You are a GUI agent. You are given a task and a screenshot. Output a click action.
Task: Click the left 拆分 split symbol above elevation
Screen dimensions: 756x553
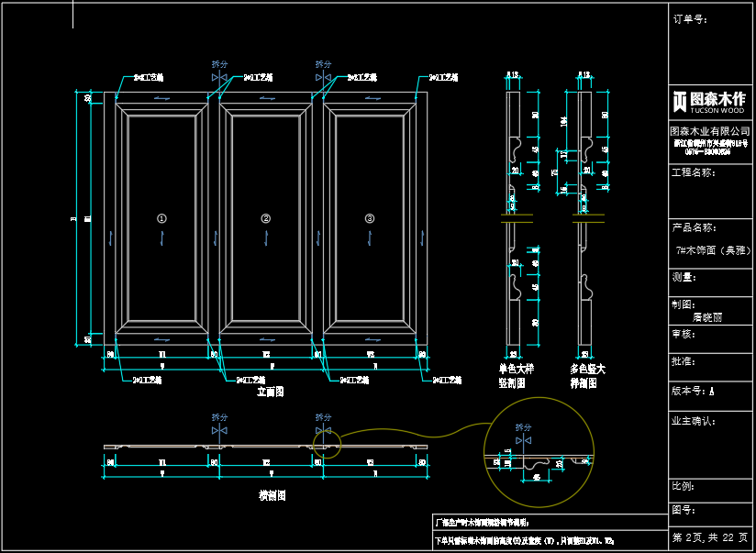(x=219, y=79)
